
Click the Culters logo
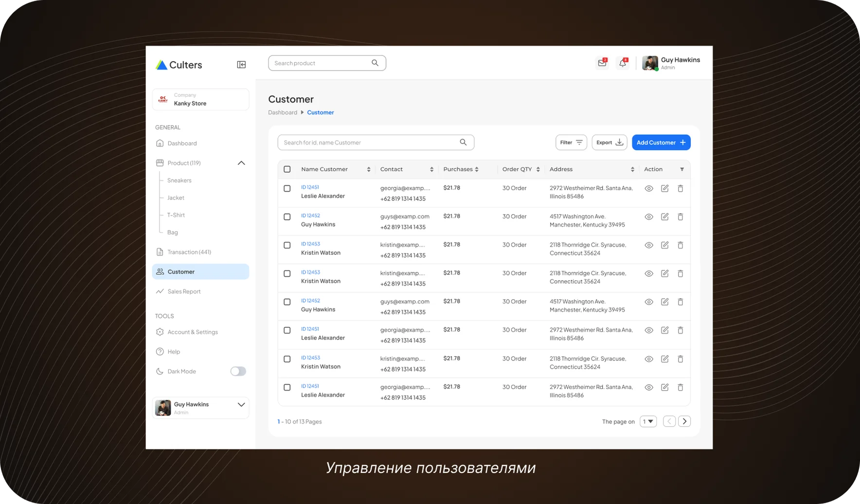coord(179,65)
